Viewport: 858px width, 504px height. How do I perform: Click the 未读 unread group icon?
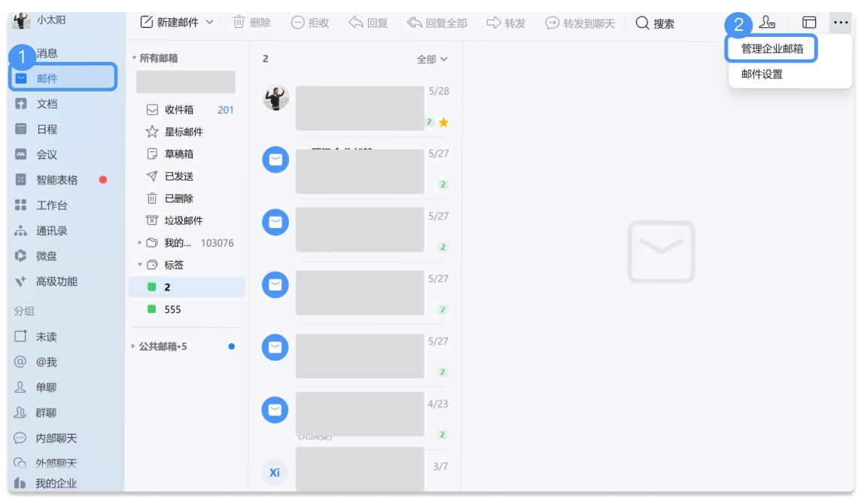click(21, 336)
